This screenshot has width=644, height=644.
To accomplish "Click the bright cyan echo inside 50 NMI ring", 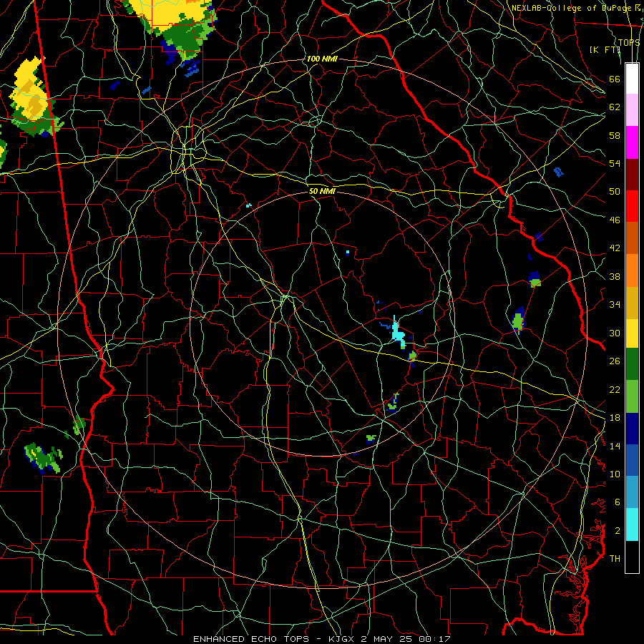I will [398, 332].
